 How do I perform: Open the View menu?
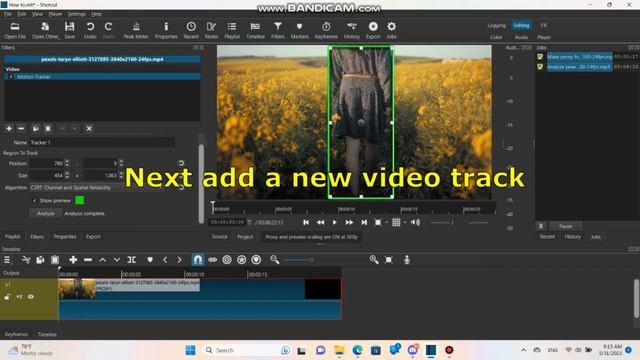click(x=37, y=14)
